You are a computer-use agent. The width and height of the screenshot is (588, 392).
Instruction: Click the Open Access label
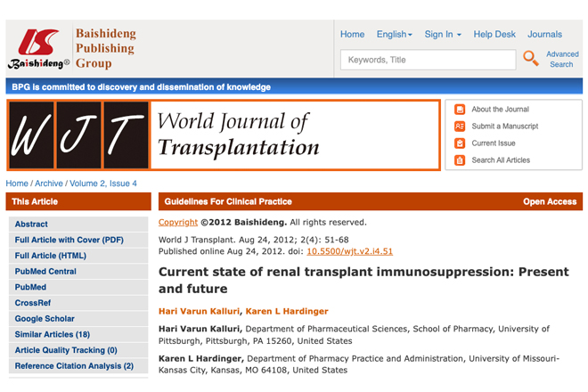[550, 201]
